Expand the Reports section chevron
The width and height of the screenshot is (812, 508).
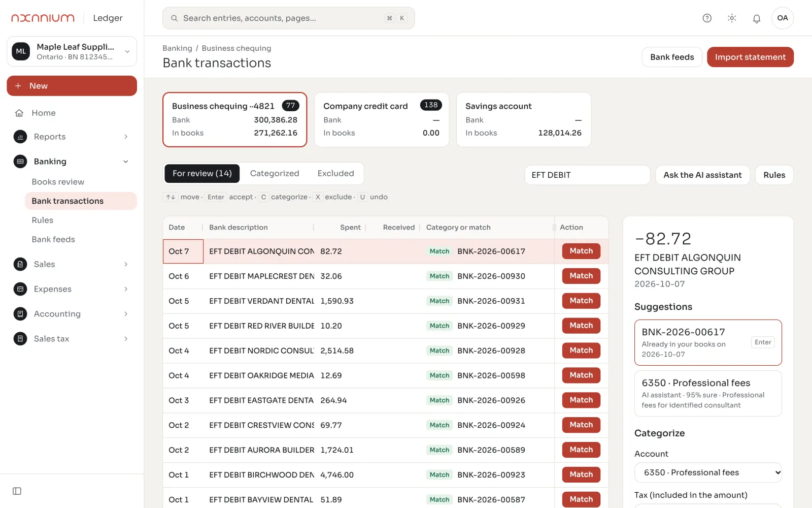pyautogui.click(x=126, y=137)
